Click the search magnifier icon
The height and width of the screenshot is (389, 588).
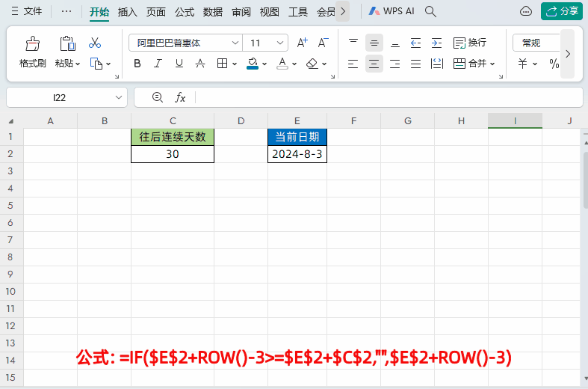click(x=430, y=12)
